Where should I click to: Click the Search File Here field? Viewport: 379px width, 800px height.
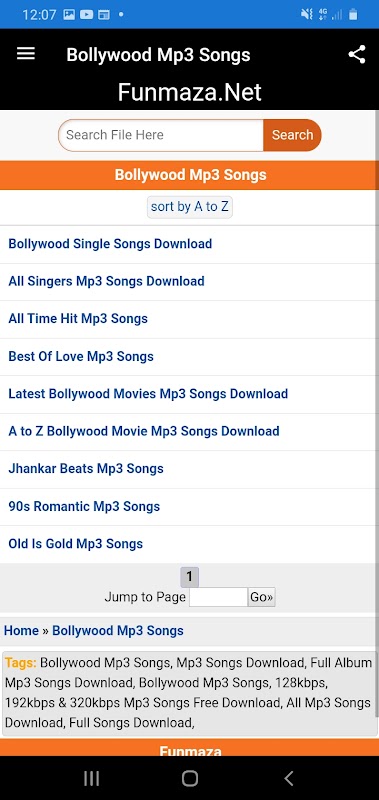coord(161,135)
